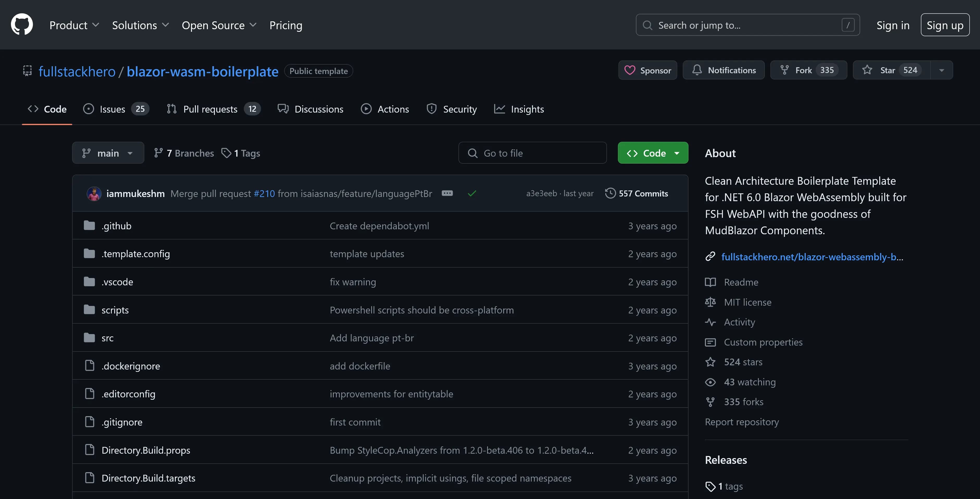Image resolution: width=980 pixels, height=499 pixels.
Task: Switch to the Issues tab
Action: click(116, 109)
